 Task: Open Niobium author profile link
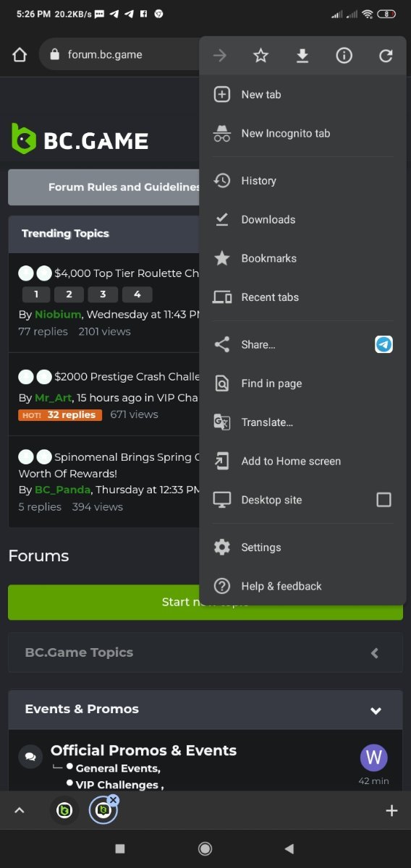pos(58,315)
